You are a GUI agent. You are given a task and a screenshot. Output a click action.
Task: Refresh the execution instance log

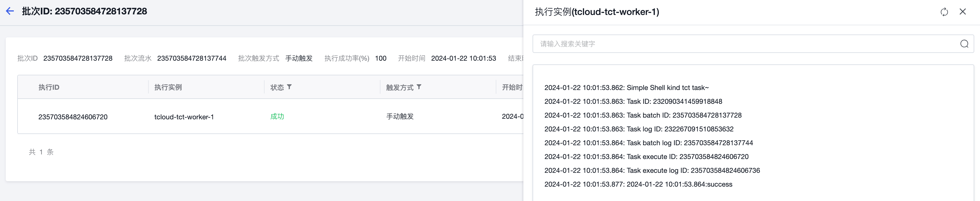(944, 12)
